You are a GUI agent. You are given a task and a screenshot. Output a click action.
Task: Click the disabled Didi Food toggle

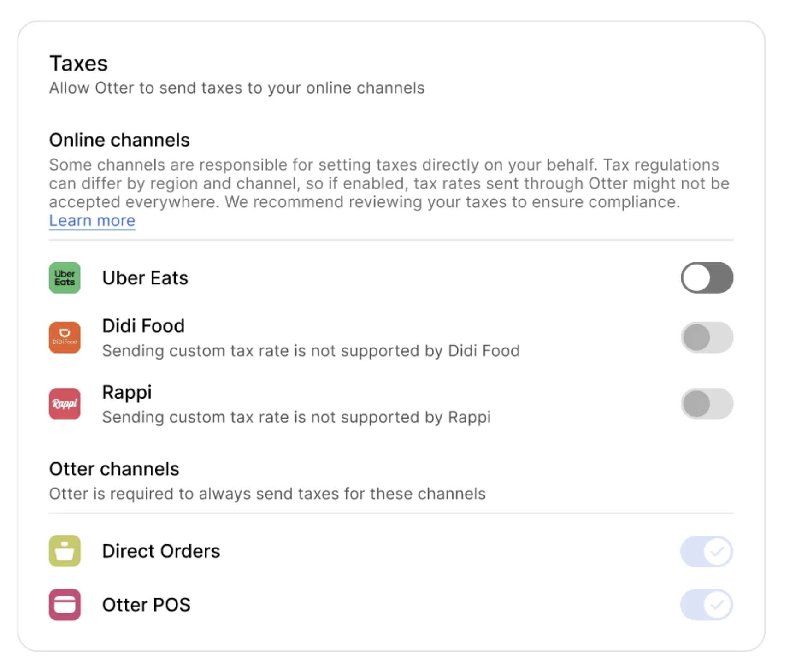tap(707, 337)
